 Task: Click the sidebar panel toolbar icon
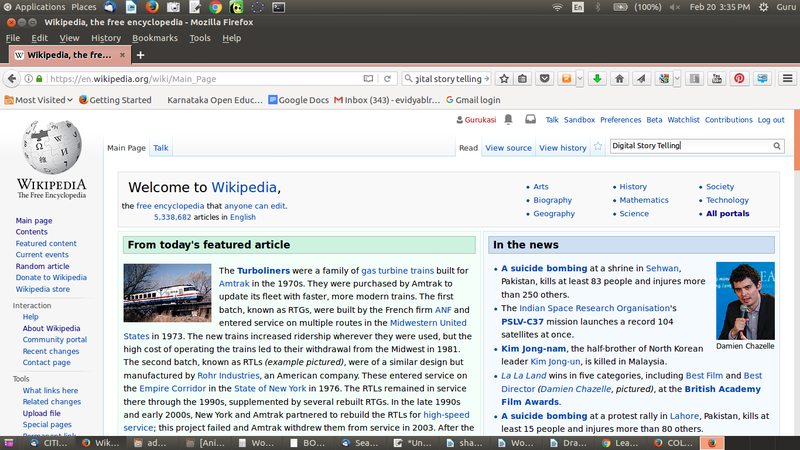coord(694,79)
